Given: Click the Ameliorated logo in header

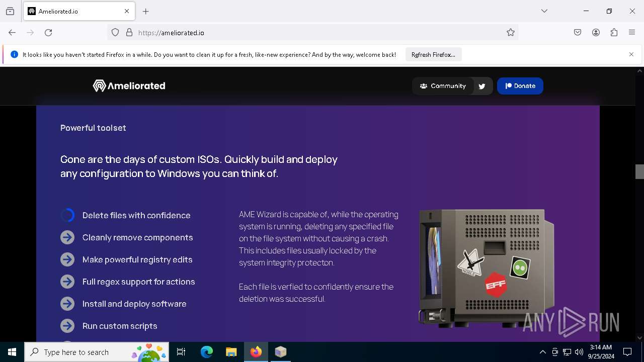Looking at the screenshot, I should point(129,86).
